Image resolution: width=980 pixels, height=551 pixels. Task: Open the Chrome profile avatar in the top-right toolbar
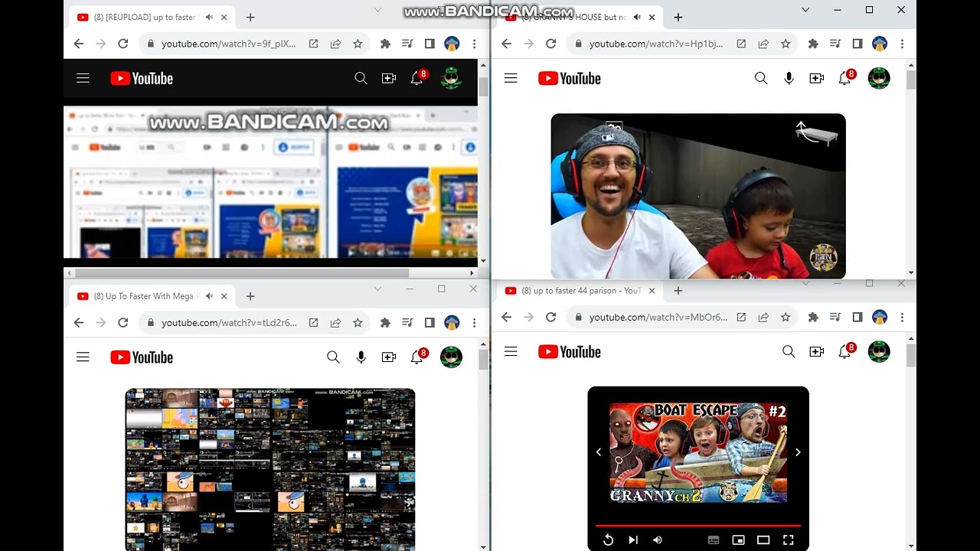tap(880, 44)
